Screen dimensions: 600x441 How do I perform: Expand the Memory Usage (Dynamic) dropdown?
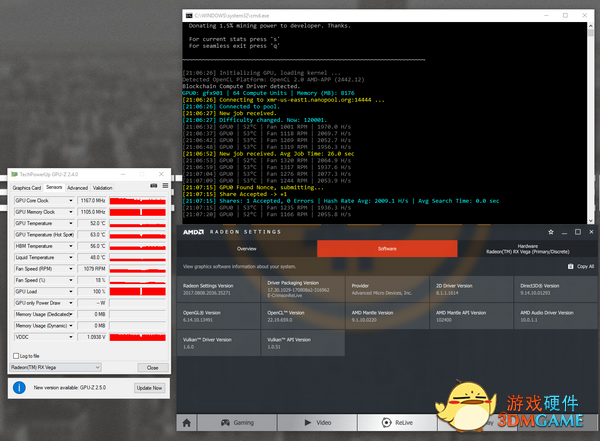pos(71,326)
